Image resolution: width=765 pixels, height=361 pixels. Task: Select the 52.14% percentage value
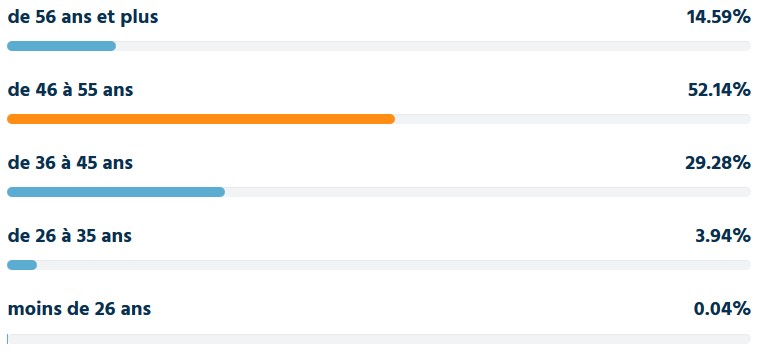pos(719,90)
